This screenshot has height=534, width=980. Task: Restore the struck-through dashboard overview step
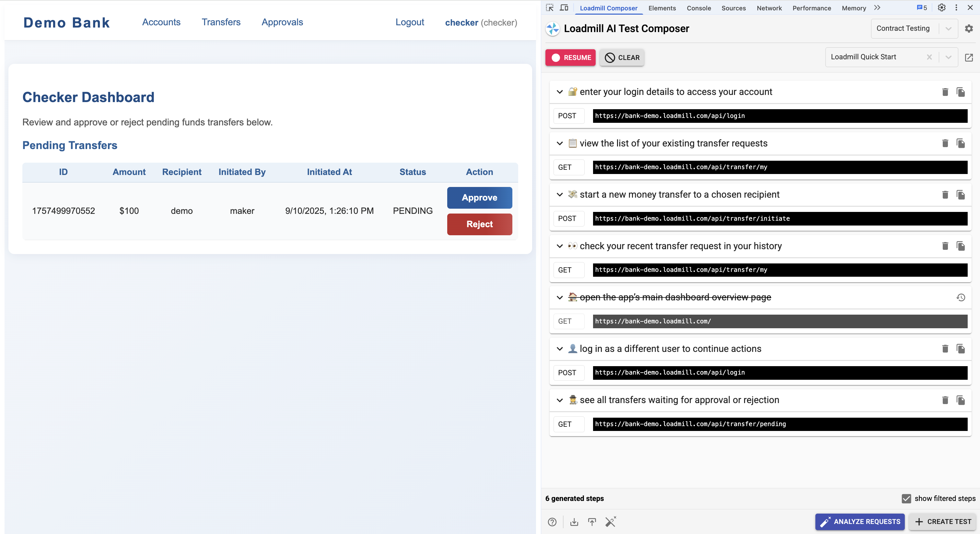click(x=961, y=297)
